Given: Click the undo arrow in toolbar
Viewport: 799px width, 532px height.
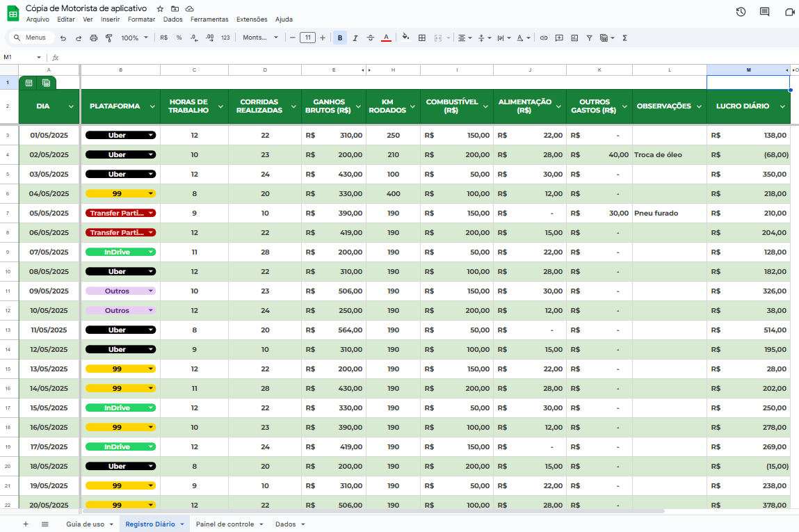Looking at the screenshot, I should (x=63, y=38).
